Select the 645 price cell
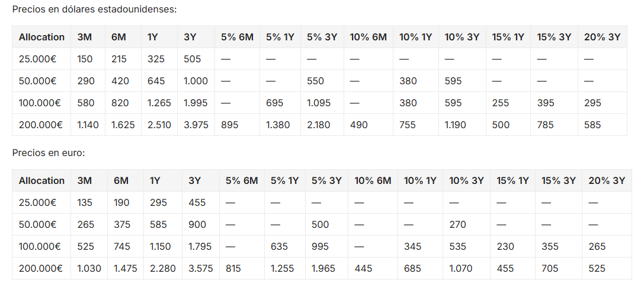Screen dimensions: 644x286 156,81
